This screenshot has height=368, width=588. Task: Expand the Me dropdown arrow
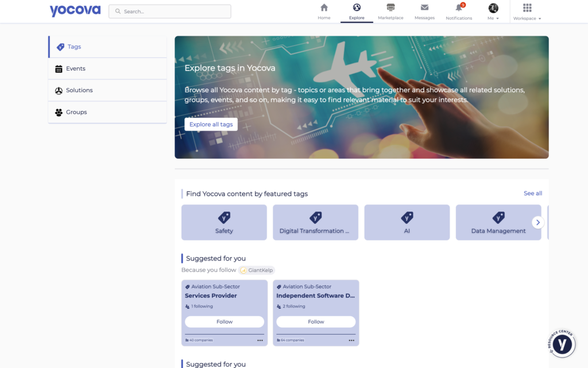(x=498, y=18)
